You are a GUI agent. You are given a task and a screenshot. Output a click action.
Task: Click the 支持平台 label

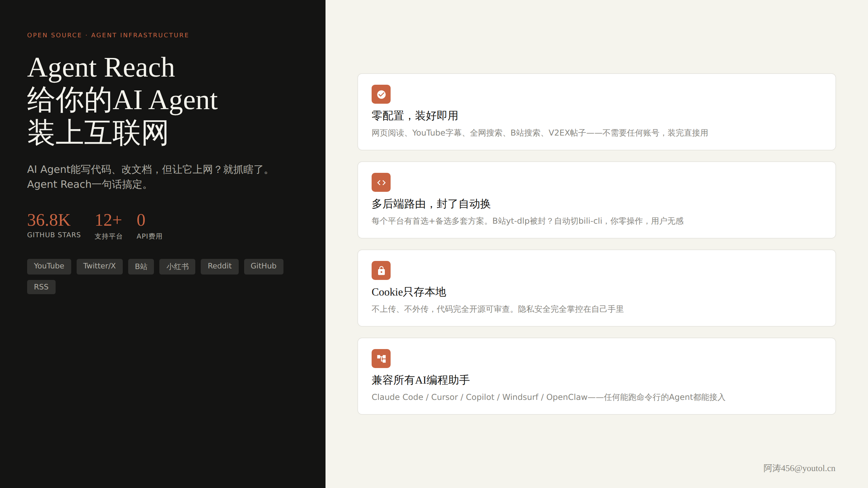(108, 236)
